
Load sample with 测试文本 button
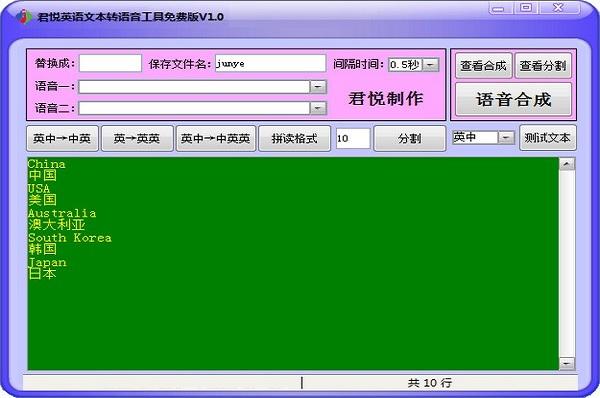(x=548, y=137)
